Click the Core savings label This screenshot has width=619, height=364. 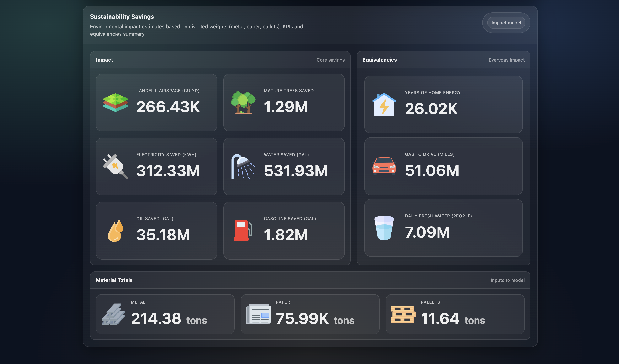[331, 60]
